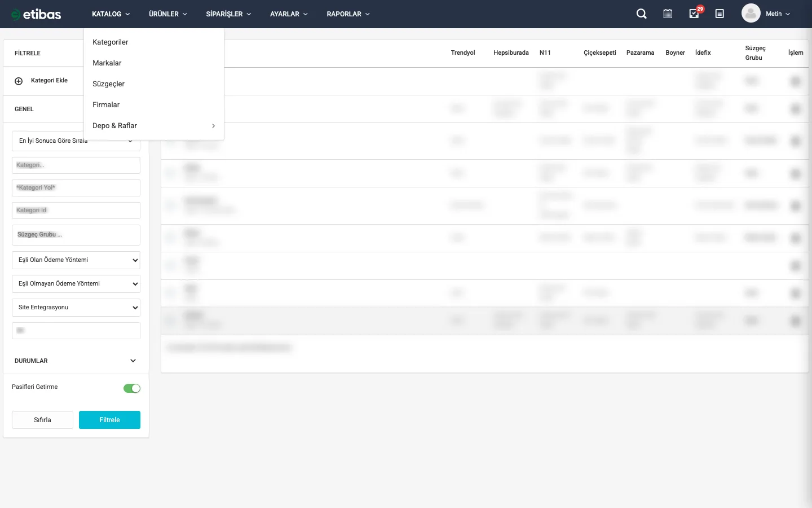Focus the Kategori Id input field
This screenshot has height=508, width=812.
pyautogui.click(x=76, y=211)
